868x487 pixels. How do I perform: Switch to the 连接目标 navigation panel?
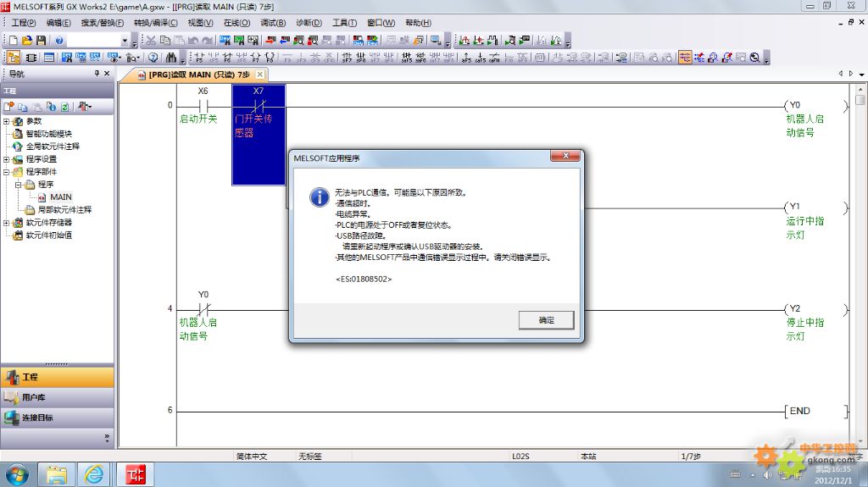click(57, 418)
